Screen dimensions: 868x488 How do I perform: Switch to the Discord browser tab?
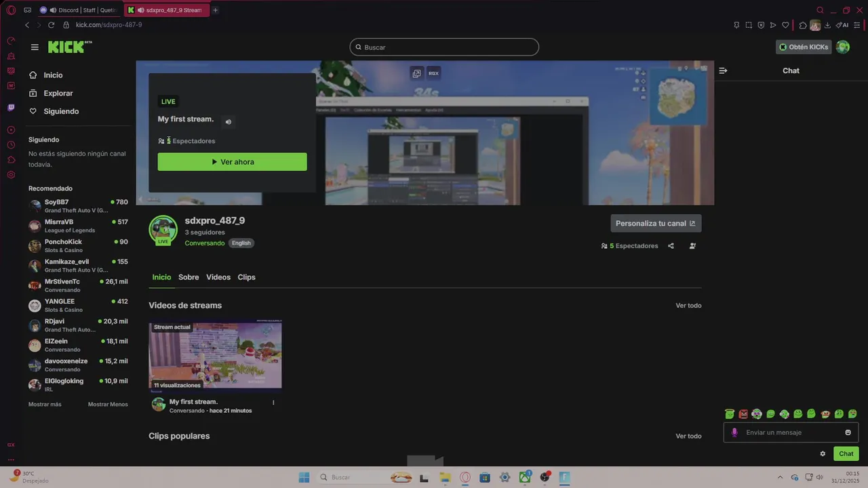point(79,10)
